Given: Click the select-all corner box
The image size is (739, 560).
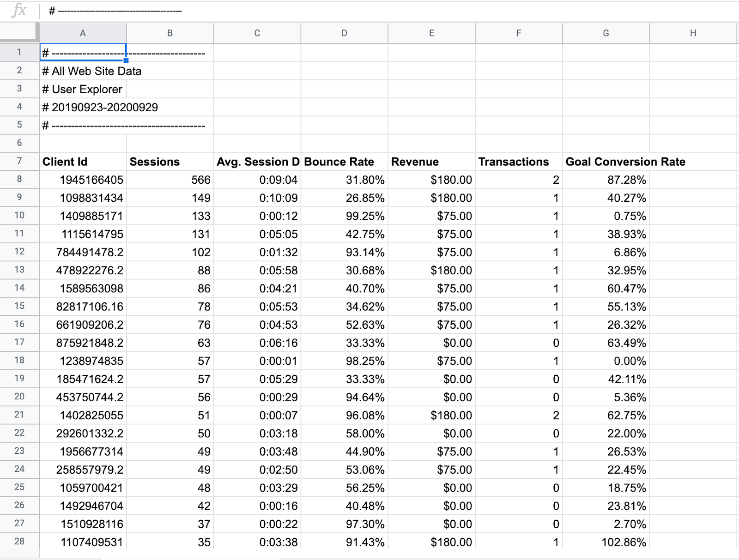Looking at the screenshot, I should (19, 32).
